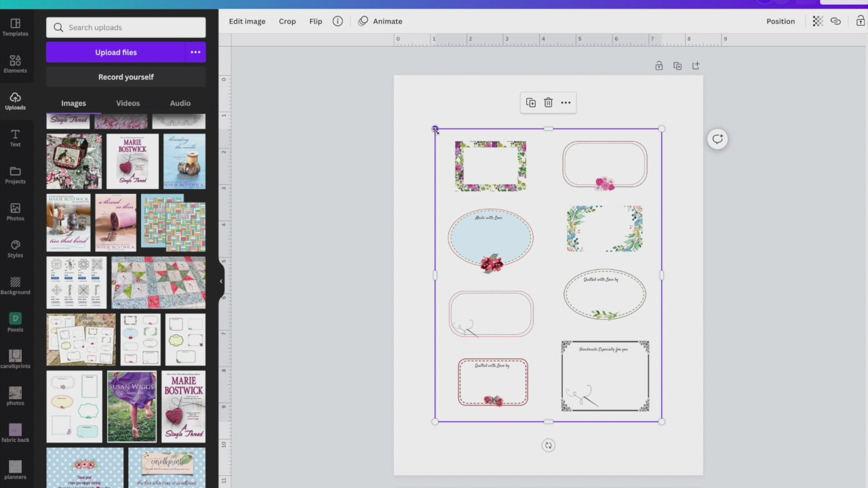
Task: Click Edit image in toolbar
Action: pyautogui.click(x=247, y=21)
